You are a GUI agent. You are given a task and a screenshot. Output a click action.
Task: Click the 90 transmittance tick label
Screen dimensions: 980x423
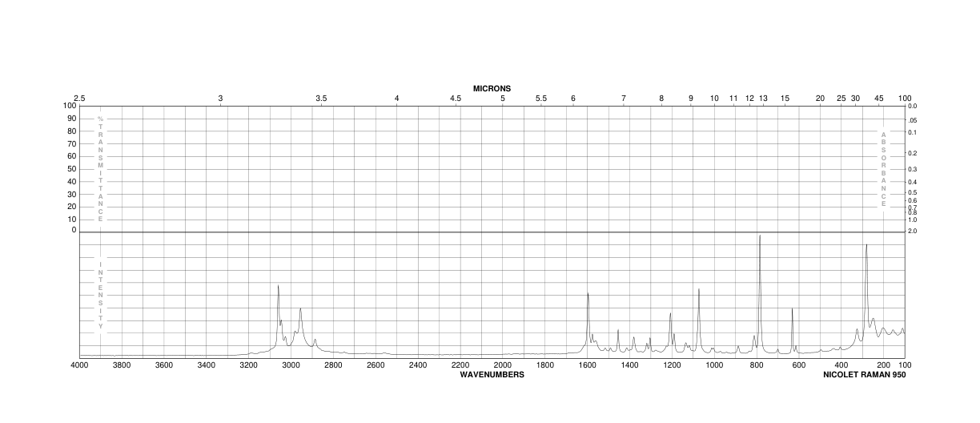[x=71, y=119]
